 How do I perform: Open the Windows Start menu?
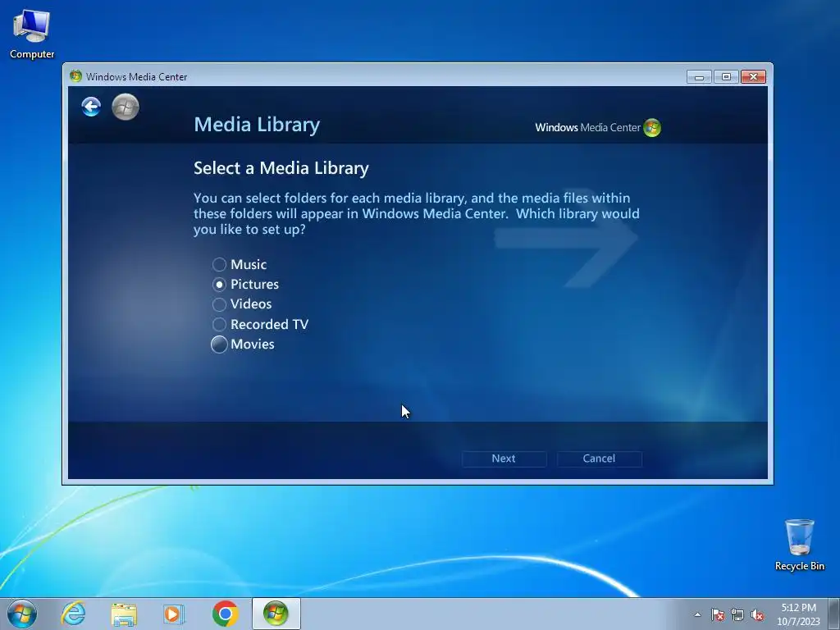point(22,614)
